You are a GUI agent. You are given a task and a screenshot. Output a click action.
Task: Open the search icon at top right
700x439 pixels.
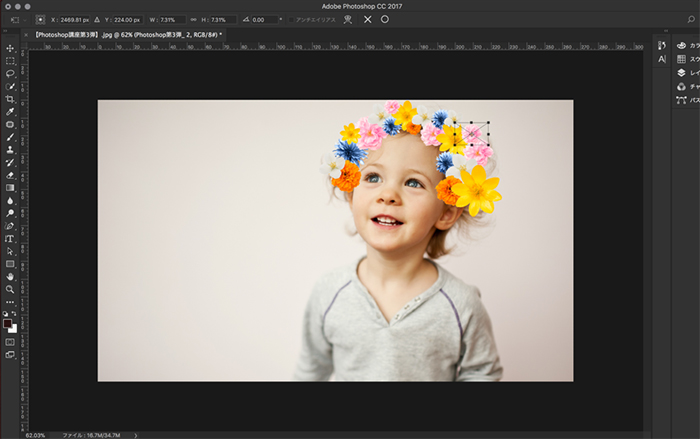(691, 19)
